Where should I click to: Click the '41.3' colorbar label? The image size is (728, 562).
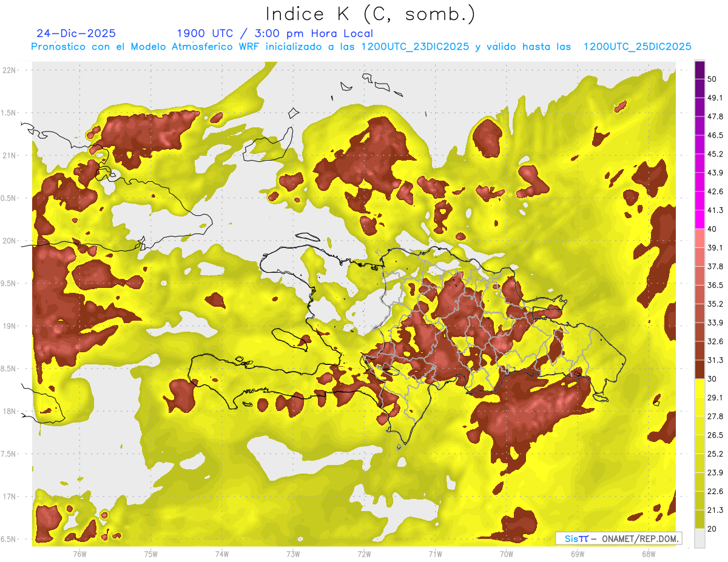click(715, 210)
